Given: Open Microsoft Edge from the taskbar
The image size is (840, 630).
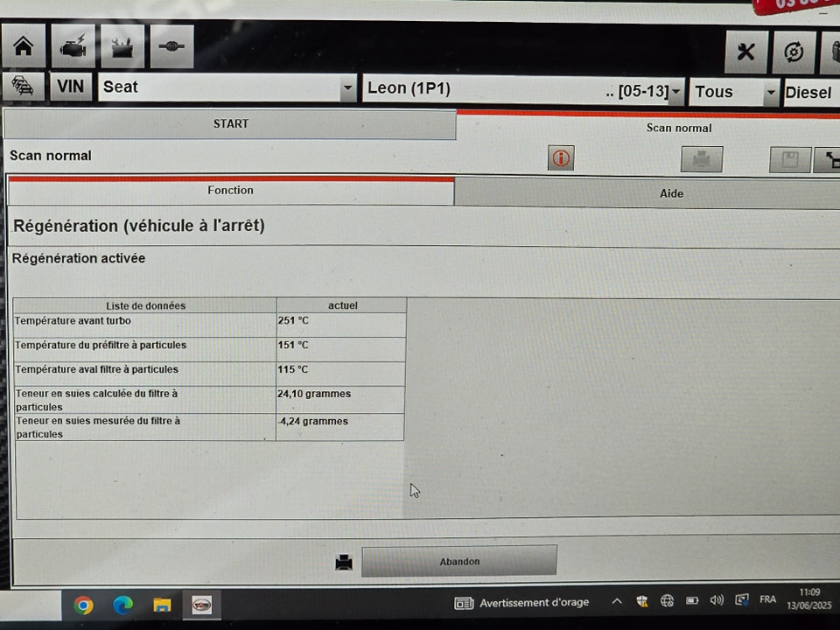Looking at the screenshot, I should (122, 605).
